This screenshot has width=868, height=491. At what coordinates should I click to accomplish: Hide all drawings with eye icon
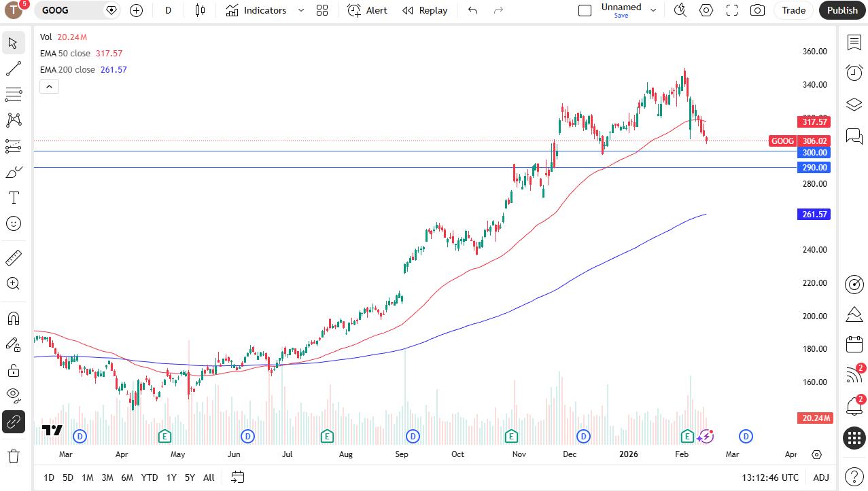(13, 396)
